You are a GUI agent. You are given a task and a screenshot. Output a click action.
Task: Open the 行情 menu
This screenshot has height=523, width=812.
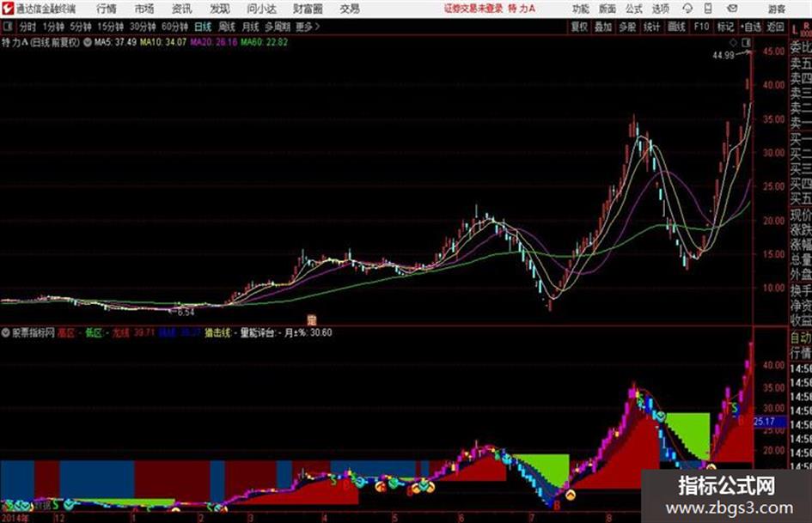tap(107, 9)
